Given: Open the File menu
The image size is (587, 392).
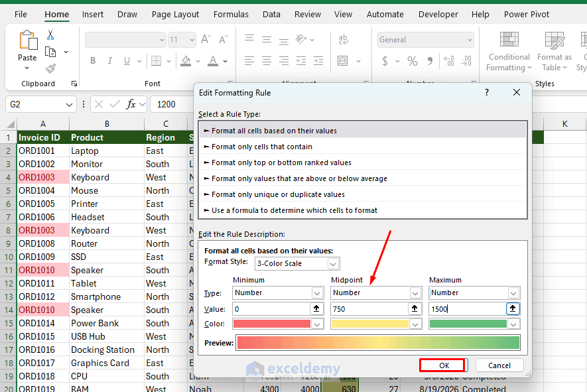Looking at the screenshot, I should pos(21,14).
